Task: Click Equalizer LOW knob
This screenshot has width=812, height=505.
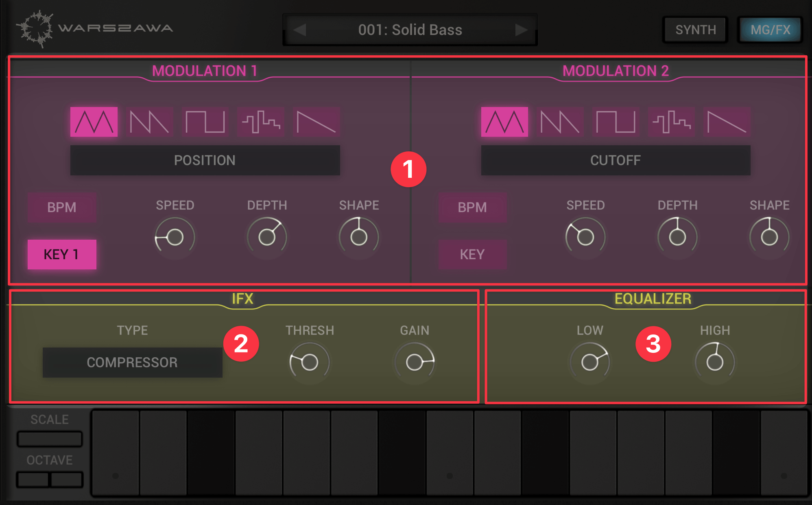Action: tap(590, 362)
